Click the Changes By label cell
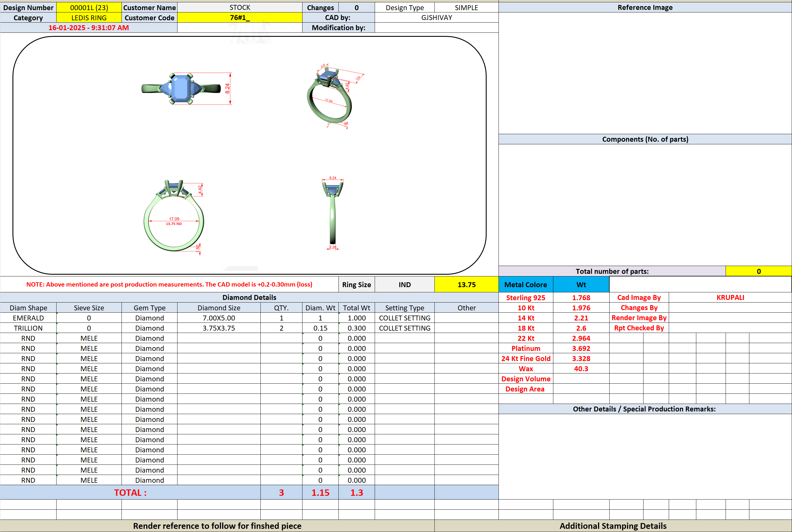 639,308
